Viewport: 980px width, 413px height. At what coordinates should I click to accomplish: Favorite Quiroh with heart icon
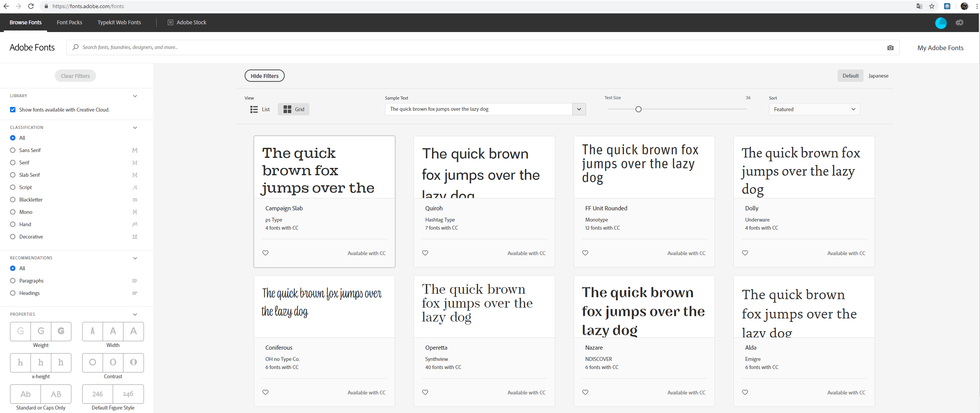click(425, 253)
